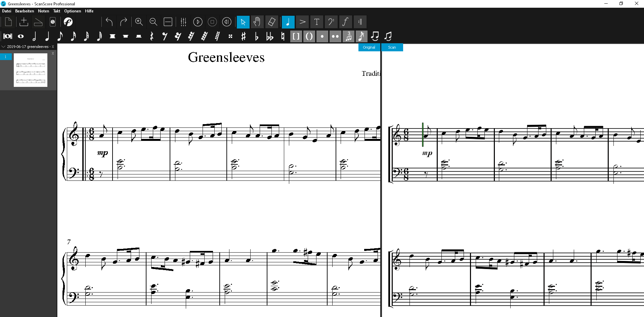Screen dimensions: 644x317
Task: Choose the quarter note duration
Action: pos(47,36)
